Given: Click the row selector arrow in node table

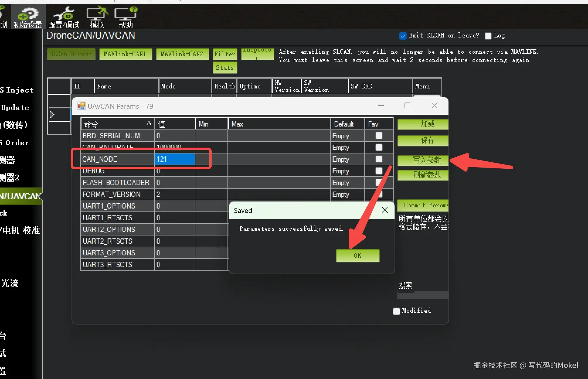Looking at the screenshot, I should click(52, 115).
